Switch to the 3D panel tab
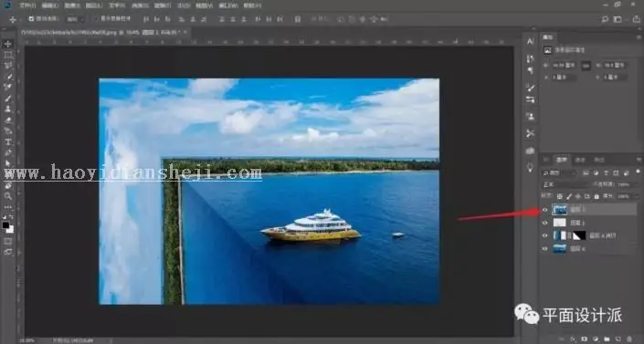The height and width of the screenshot is (344, 644). [x=546, y=160]
